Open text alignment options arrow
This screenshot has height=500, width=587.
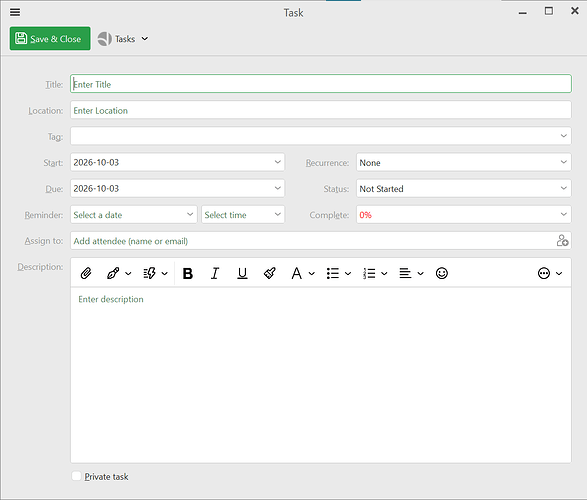[420, 274]
